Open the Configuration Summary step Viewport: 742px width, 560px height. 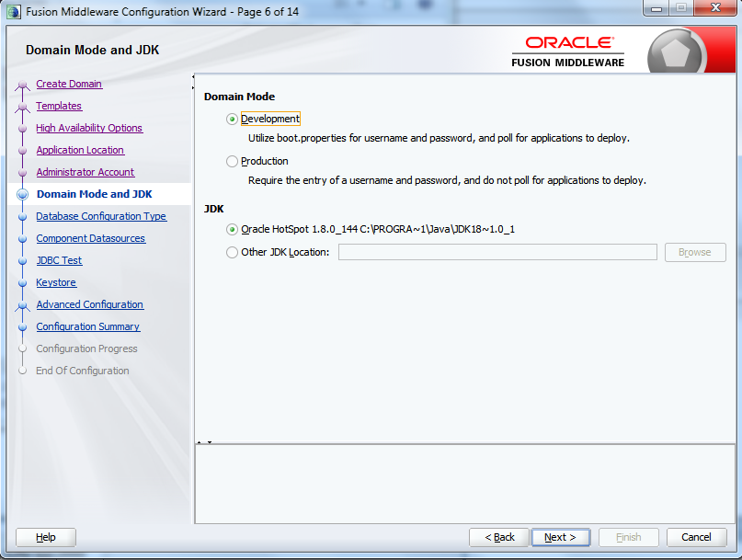pyautogui.click(x=88, y=326)
